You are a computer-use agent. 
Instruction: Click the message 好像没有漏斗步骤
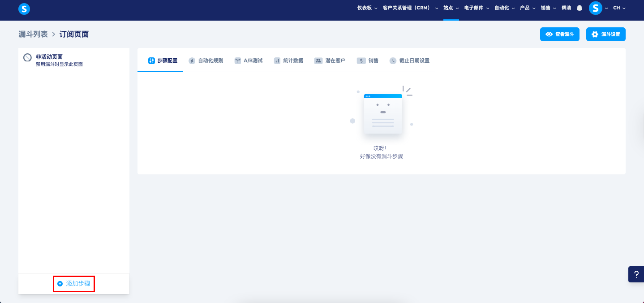(382, 156)
